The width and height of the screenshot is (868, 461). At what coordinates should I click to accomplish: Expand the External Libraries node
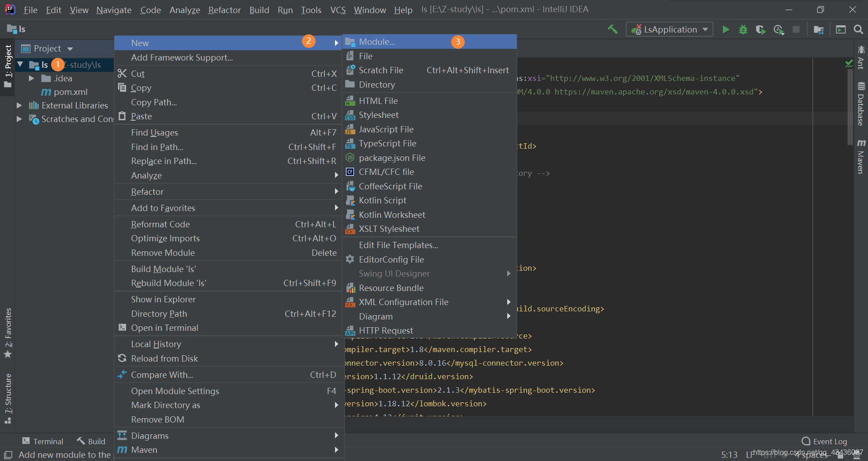[19, 105]
